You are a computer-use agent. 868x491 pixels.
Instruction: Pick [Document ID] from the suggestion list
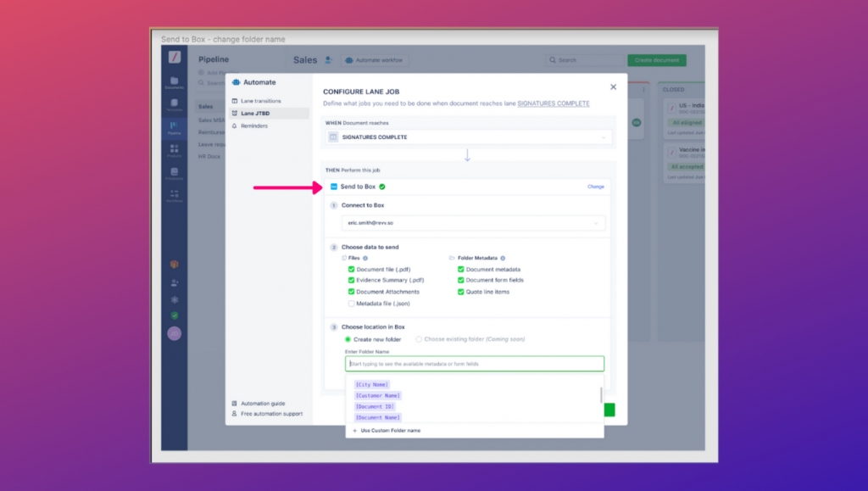tap(375, 406)
